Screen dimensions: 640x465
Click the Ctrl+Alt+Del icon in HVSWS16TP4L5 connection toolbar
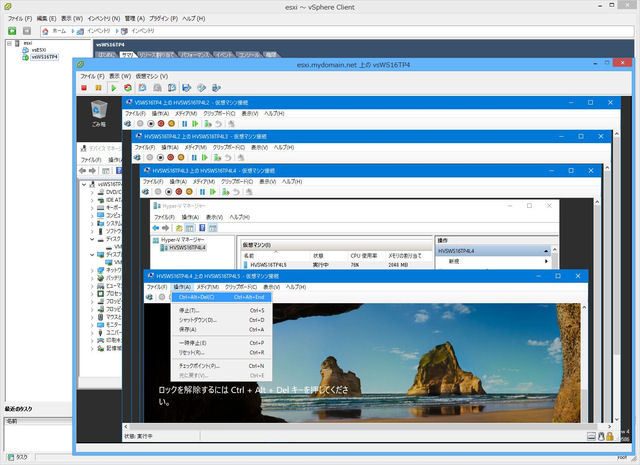[149, 297]
